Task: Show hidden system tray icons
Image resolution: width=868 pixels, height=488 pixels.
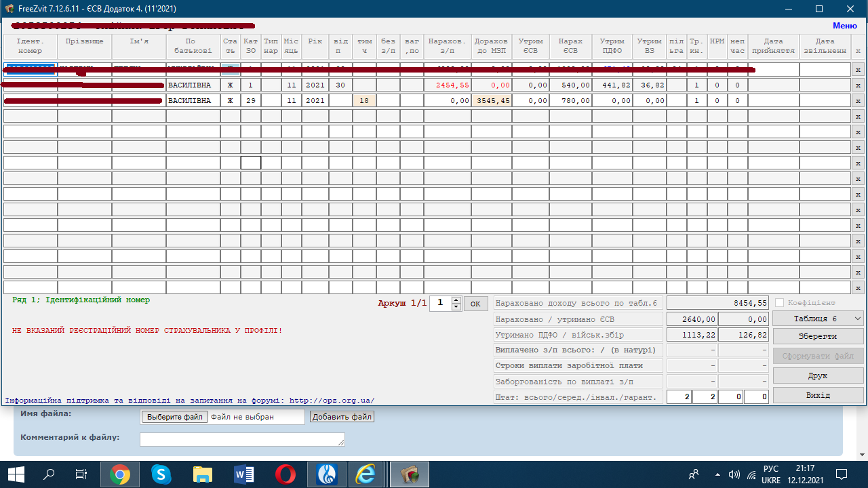Action: coord(716,474)
